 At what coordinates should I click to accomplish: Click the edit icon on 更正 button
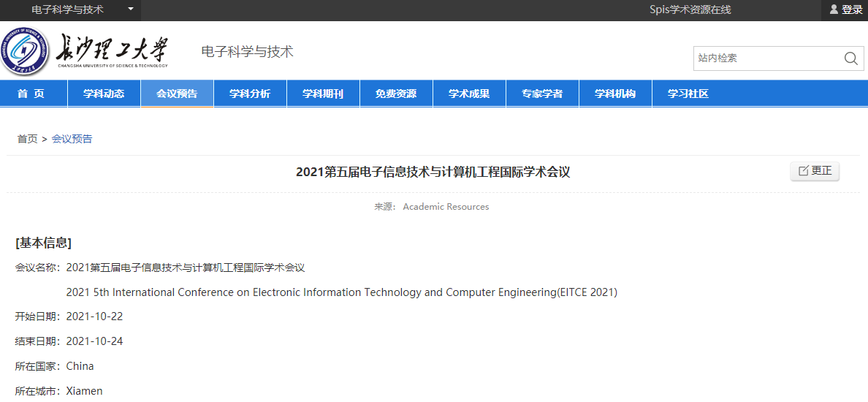coord(803,170)
